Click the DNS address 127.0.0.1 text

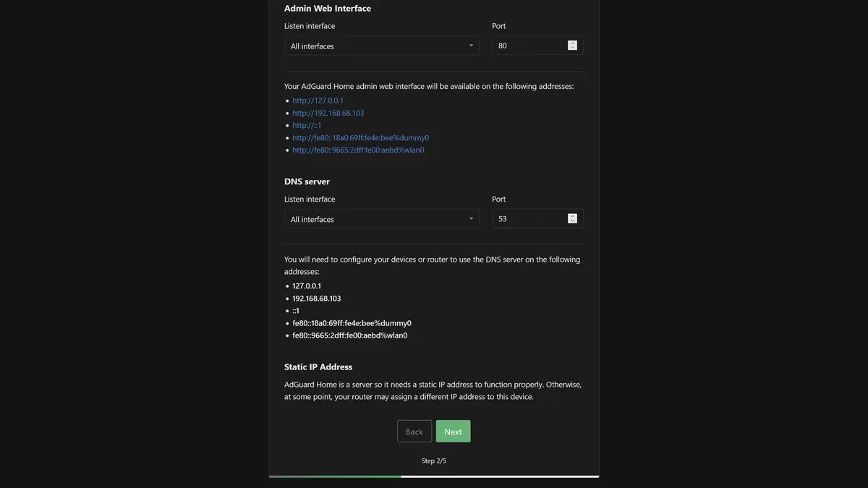[307, 286]
